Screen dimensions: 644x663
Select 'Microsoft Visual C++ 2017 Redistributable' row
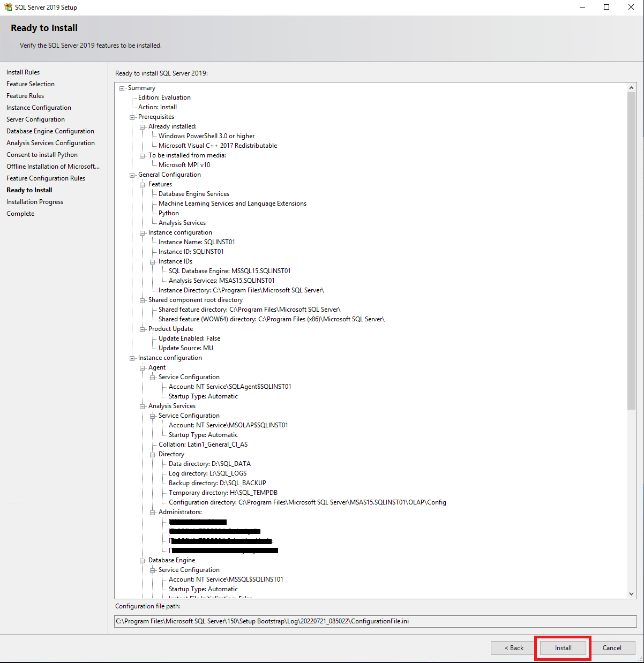click(218, 146)
